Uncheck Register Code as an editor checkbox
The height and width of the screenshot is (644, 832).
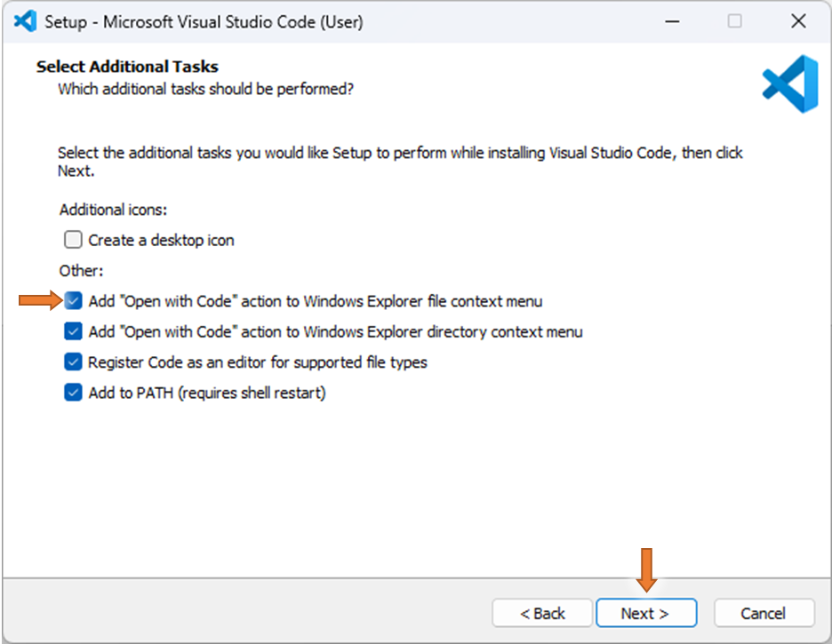[73, 362]
